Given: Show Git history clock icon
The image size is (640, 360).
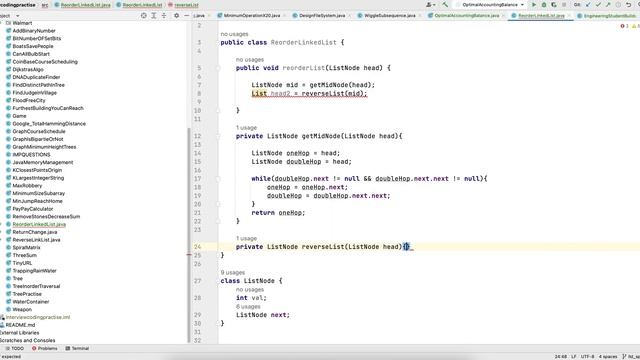Looking at the screenshot, I should (x=618, y=4).
